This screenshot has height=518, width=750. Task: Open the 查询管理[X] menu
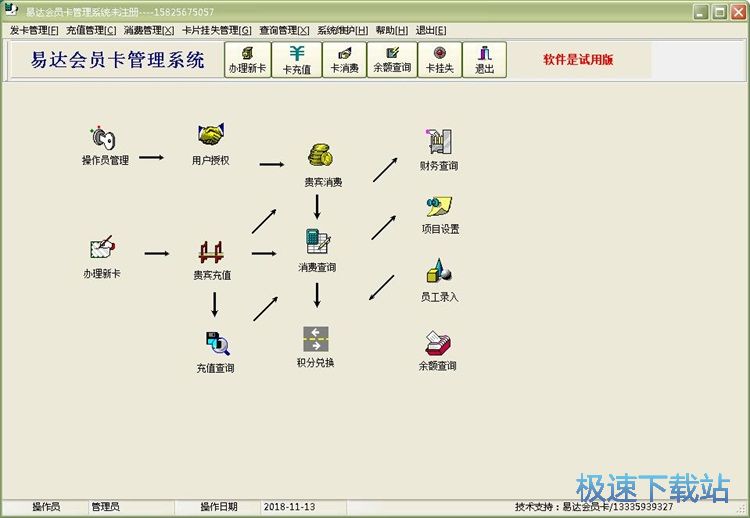coord(284,30)
